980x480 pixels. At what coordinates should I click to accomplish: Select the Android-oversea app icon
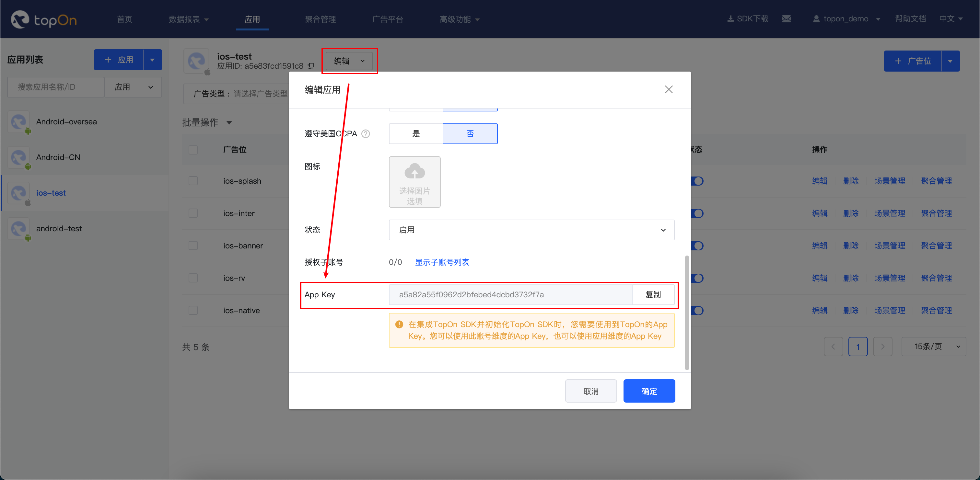[x=18, y=122]
